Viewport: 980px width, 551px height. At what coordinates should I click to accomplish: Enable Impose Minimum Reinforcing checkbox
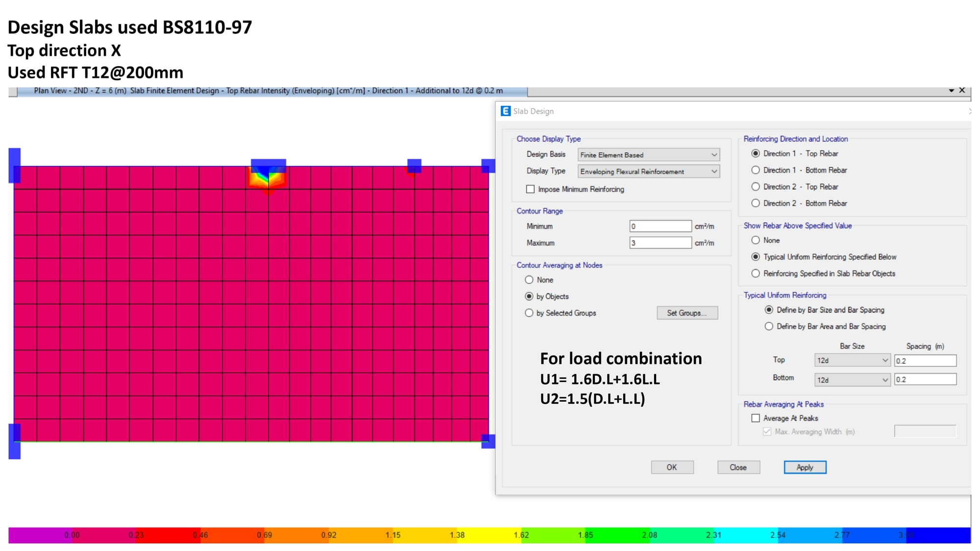coord(530,189)
